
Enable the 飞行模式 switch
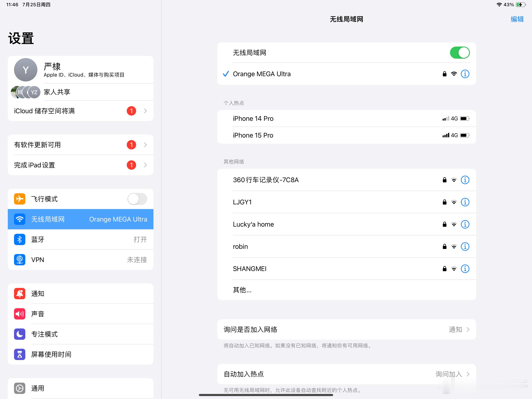point(137,199)
